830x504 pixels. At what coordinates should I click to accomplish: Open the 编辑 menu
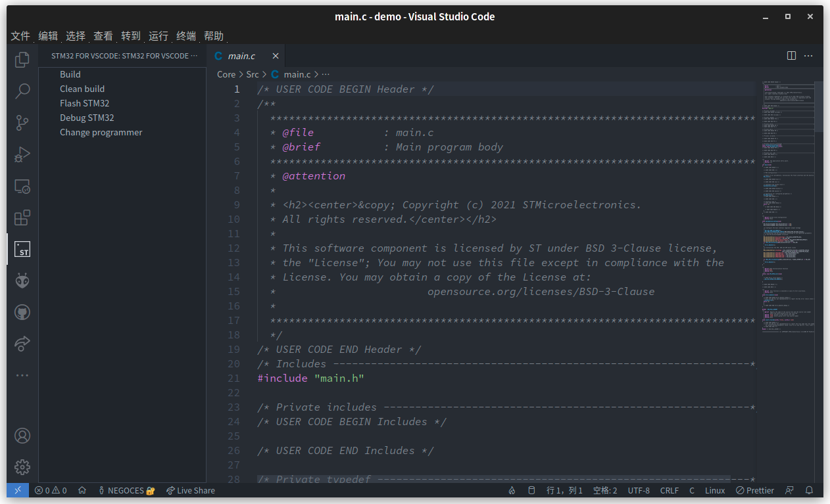[x=48, y=36]
